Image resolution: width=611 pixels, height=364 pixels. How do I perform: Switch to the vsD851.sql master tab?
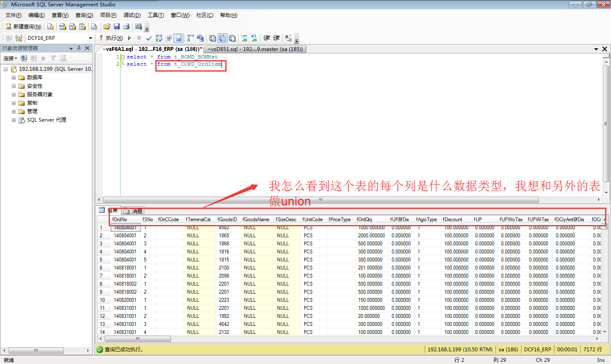click(255, 49)
